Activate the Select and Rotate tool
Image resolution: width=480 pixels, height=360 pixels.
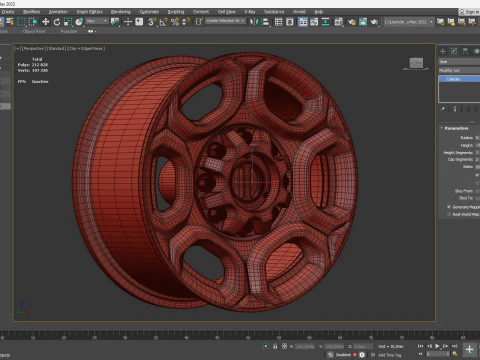pos(57,22)
